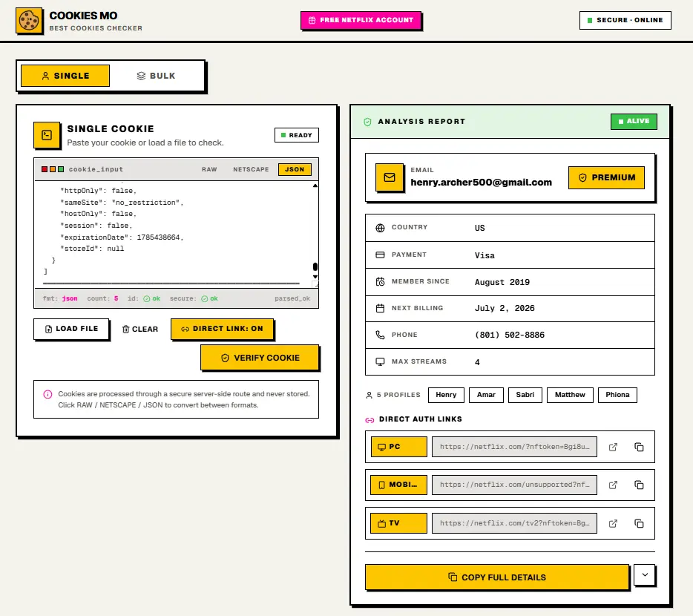Toggle the Direct Link: ON button
This screenshot has height=616, width=693.
coord(223,329)
